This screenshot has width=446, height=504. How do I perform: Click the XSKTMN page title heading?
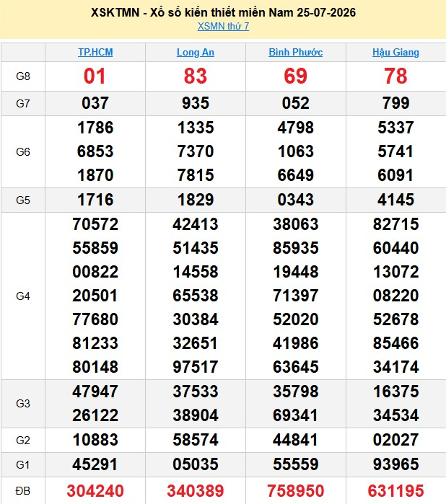click(x=223, y=12)
